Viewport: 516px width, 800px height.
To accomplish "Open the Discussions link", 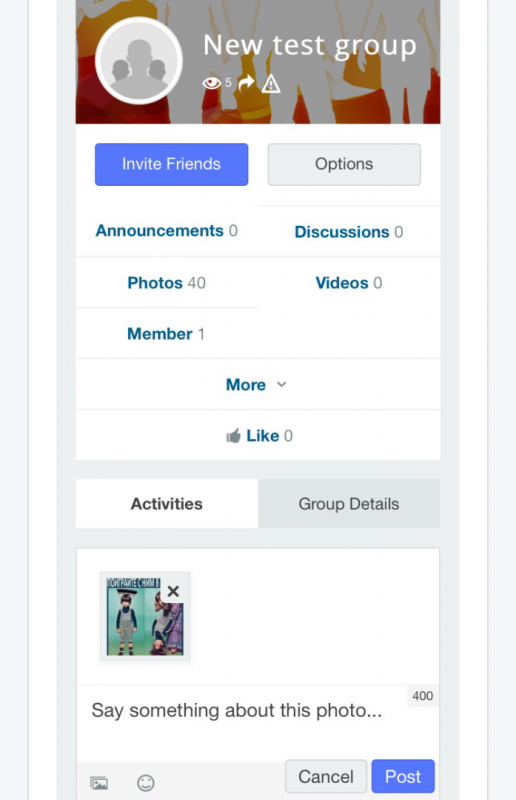I will [x=342, y=232].
